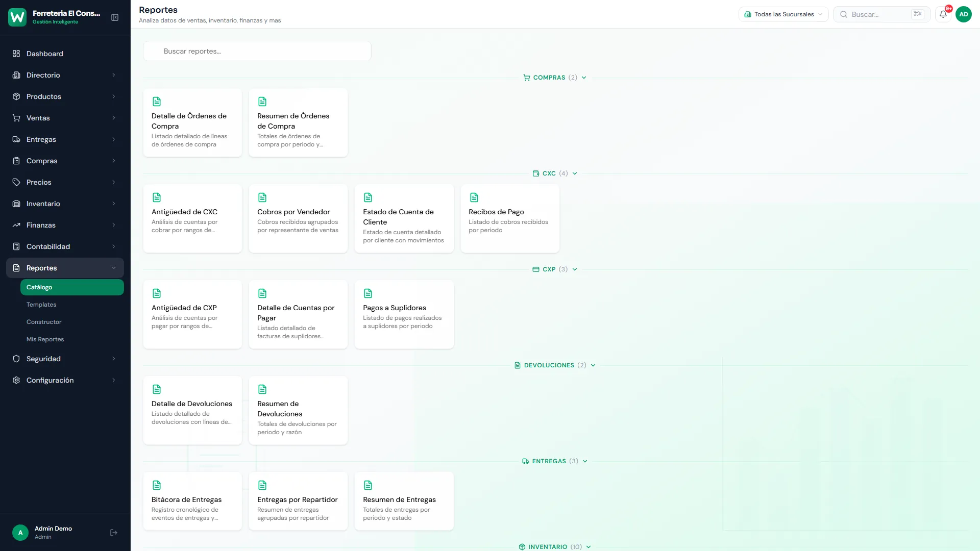980x551 pixels.
Task: Open the Antigüedad de CXP report
Action: pos(192,314)
